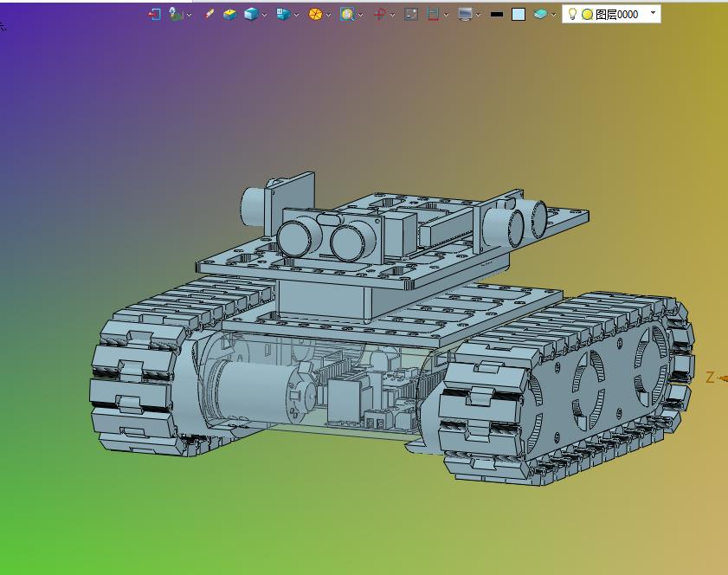Click the assembly scene icon with pin
The height and width of the screenshot is (575, 728).
176,15
